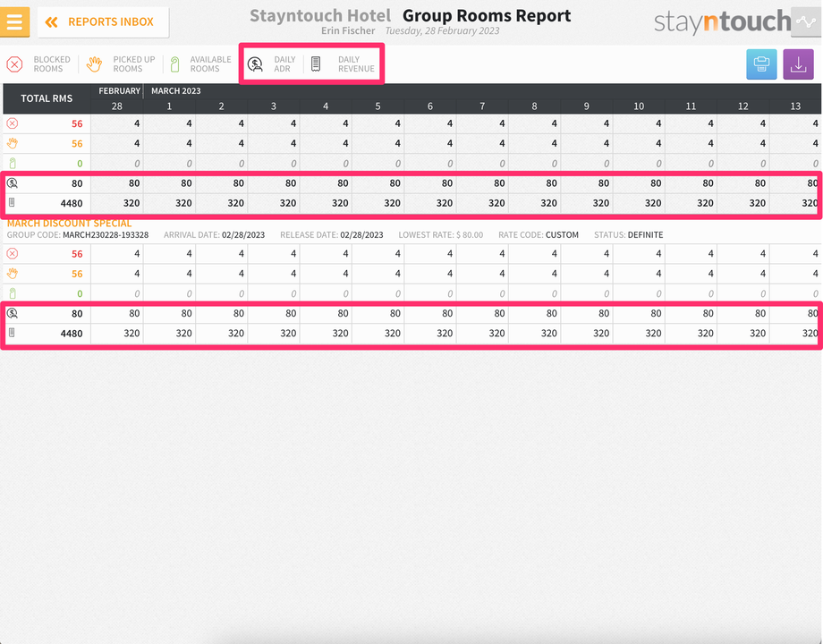
Task: Select the FEBRUARY month header
Action: click(x=119, y=91)
